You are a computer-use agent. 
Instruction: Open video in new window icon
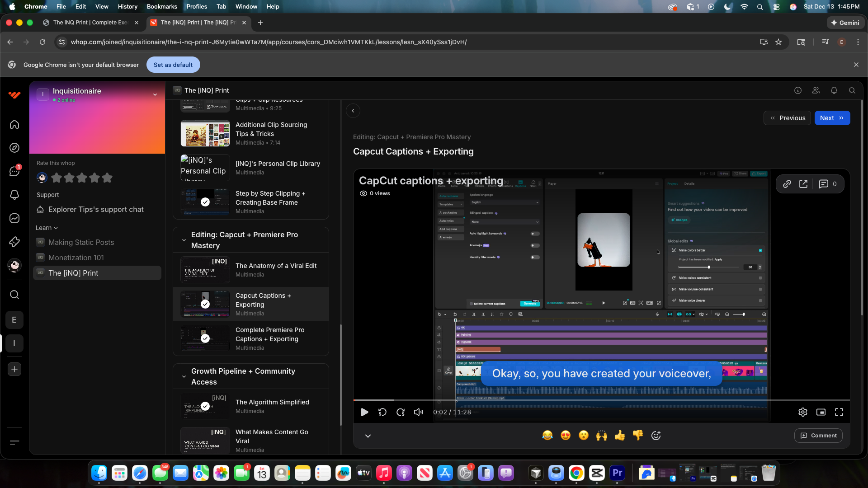[x=803, y=184]
